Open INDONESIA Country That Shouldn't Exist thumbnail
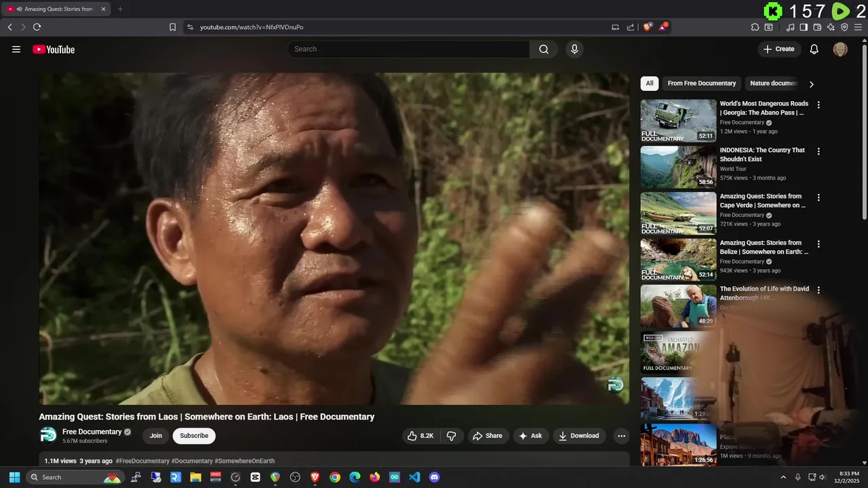Screen dimensions: 868x488 (x=678, y=167)
